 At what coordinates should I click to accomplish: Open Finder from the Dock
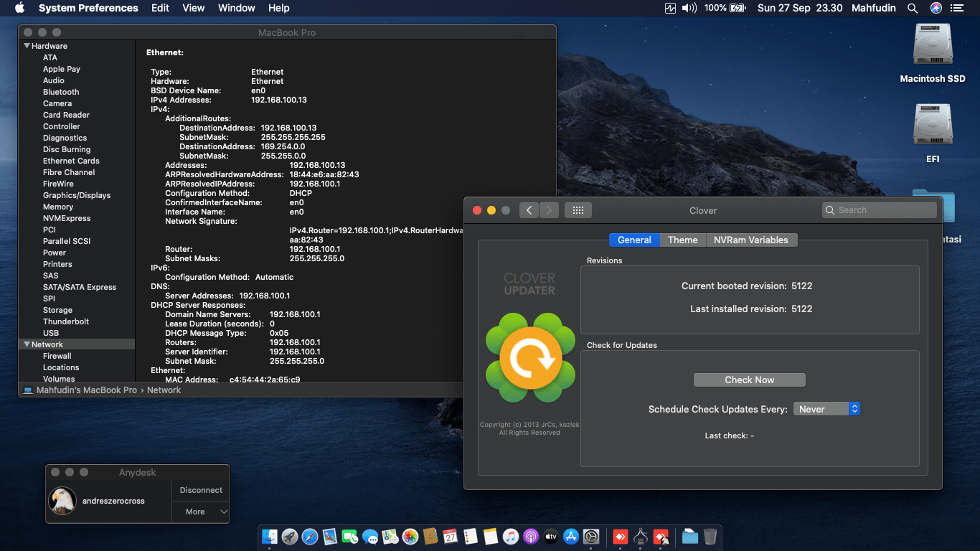coord(270,537)
